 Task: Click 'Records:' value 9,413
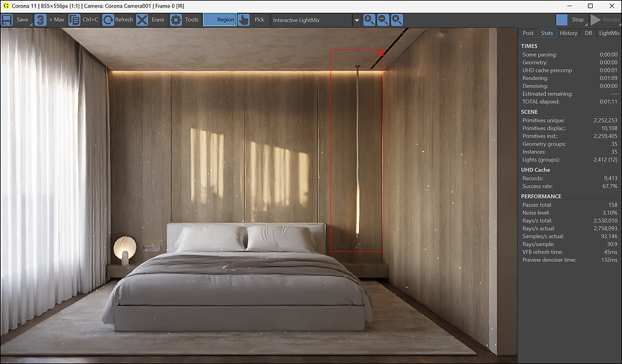click(611, 178)
